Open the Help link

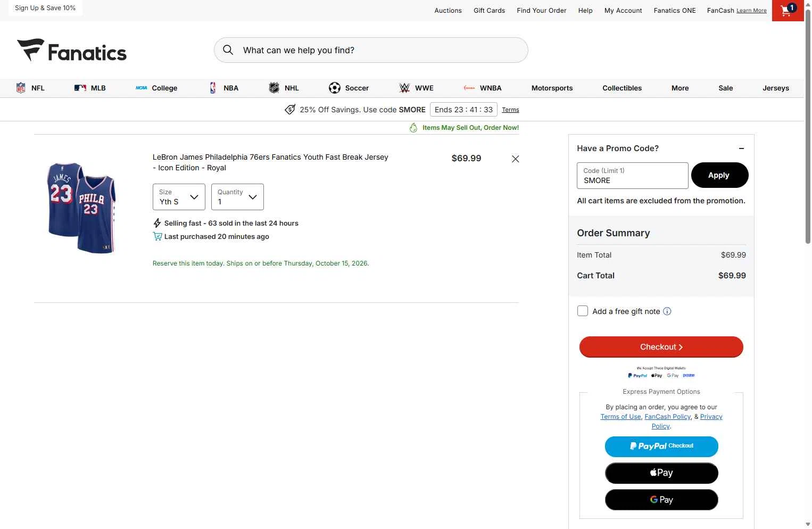coord(585,10)
